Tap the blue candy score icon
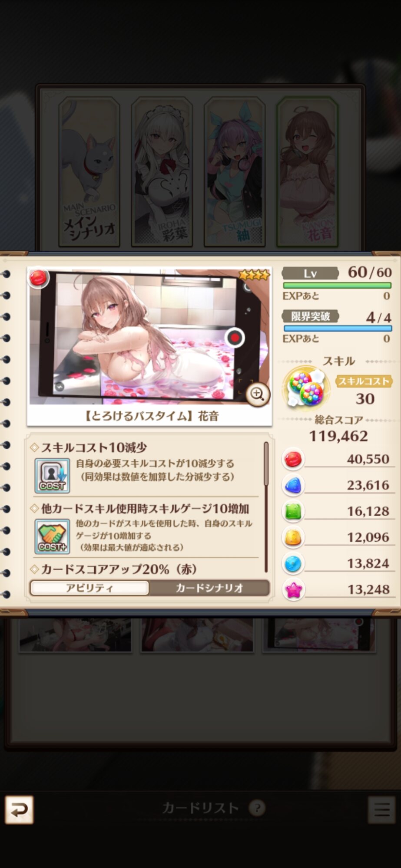401x868 pixels. point(293,485)
